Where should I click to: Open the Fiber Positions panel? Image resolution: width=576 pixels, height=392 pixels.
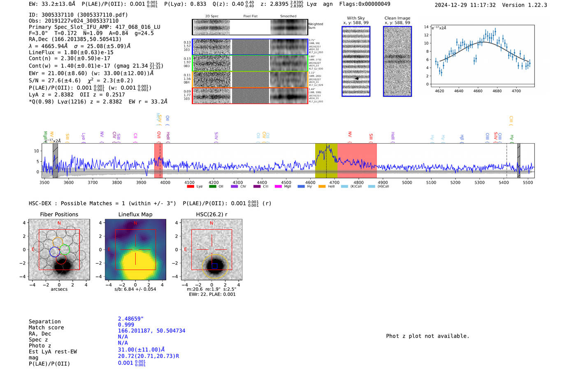59,250
